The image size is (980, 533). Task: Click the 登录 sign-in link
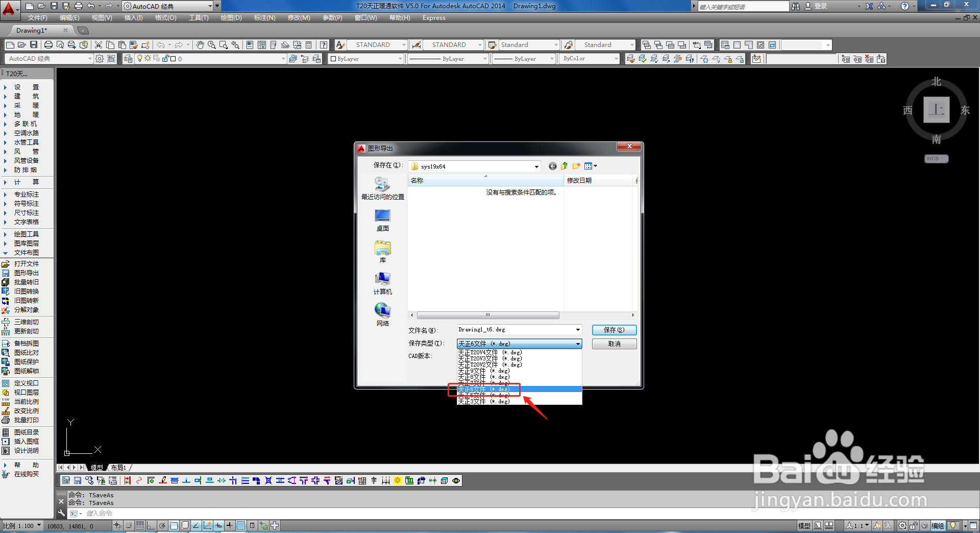tap(821, 6)
